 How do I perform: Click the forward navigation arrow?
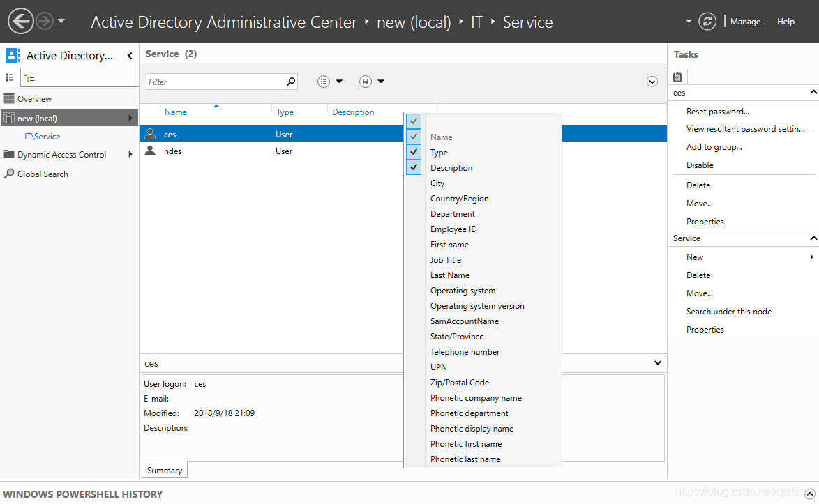(x=45, y=22)
